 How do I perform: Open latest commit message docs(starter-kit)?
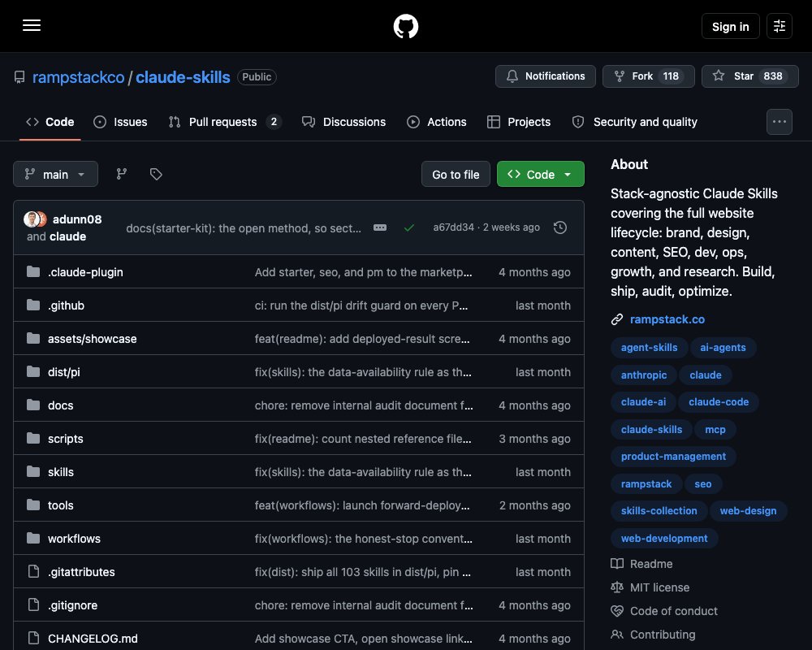point(244,228)
